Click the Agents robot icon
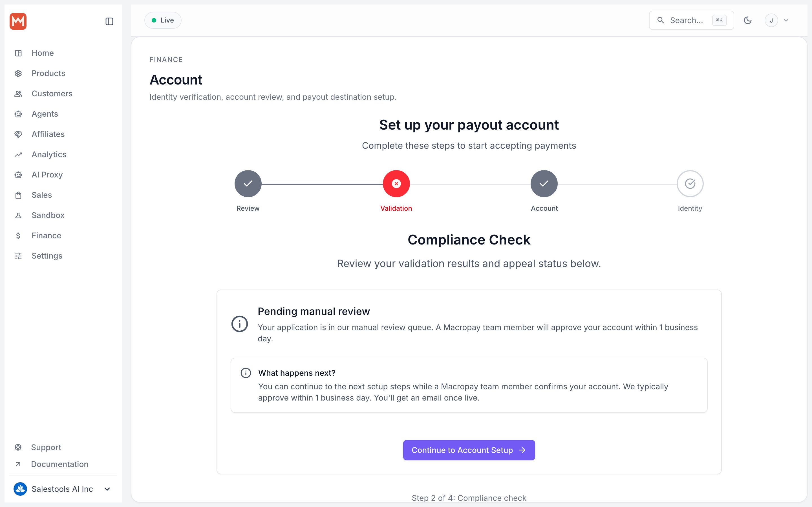Viewport: 812px width, 507px height. click(x=18, y=114)
